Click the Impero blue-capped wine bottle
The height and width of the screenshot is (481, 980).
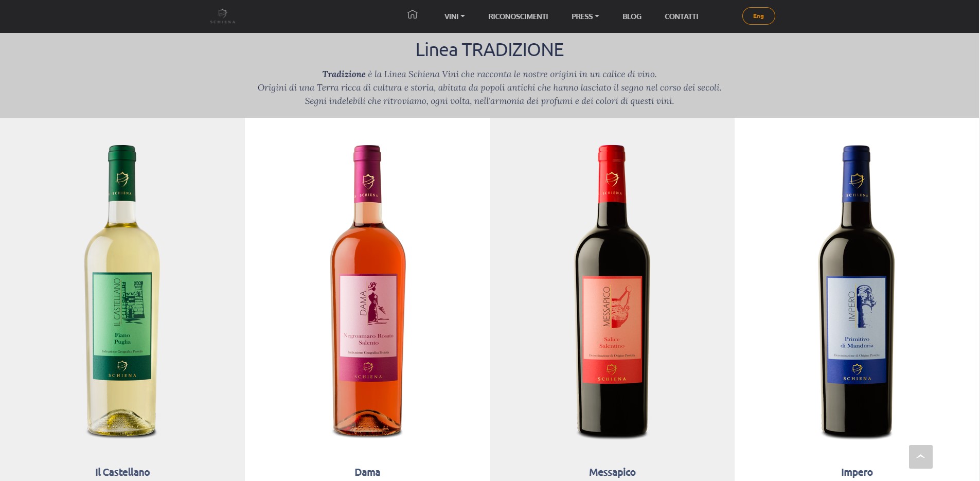(x=857, y=291)
